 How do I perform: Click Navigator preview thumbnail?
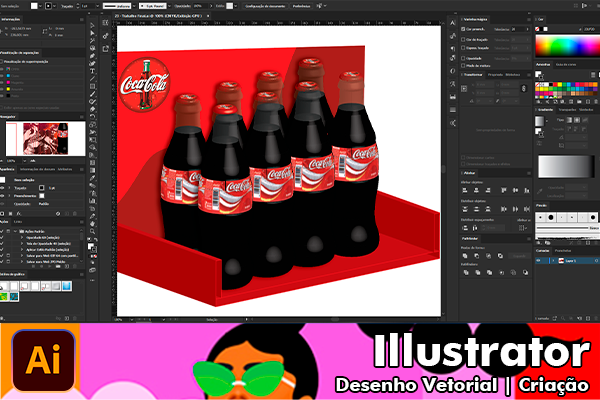pos(46,139)
